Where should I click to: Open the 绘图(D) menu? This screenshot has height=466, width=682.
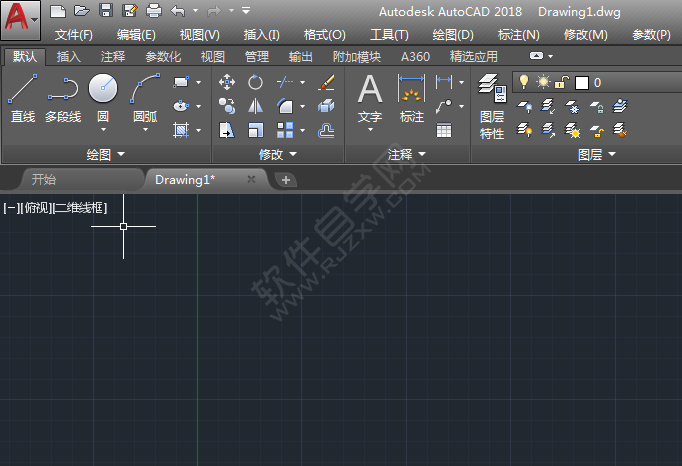click(x=453, y=35)
